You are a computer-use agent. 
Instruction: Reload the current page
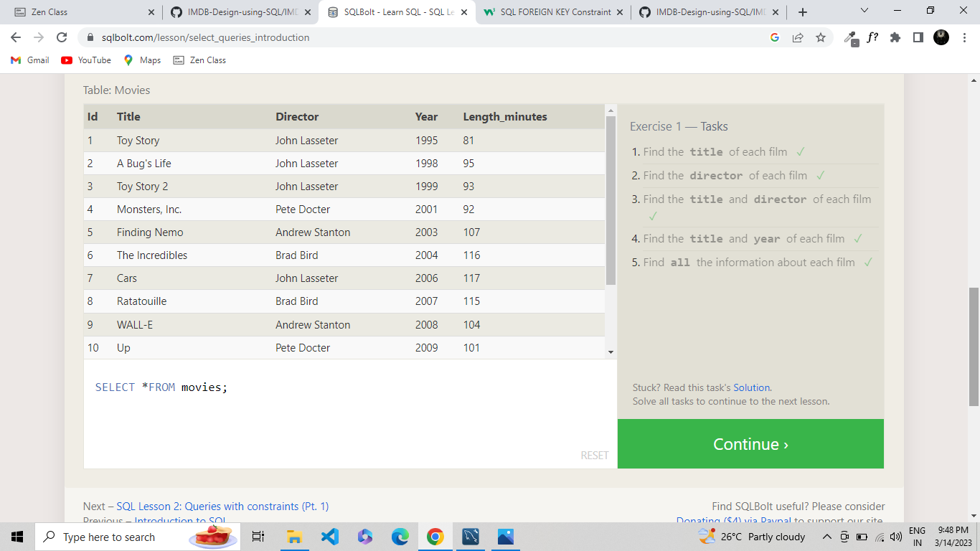tap(62, 37)
